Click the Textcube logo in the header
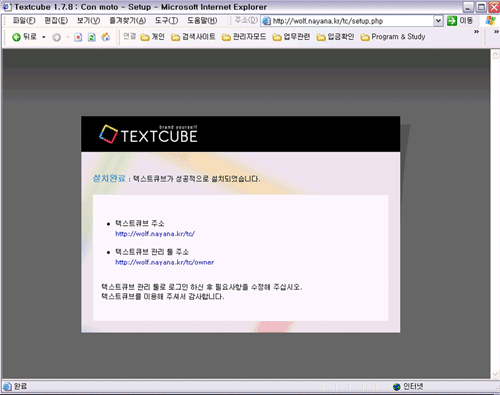500x395 pixels. (x=148, y=134)
